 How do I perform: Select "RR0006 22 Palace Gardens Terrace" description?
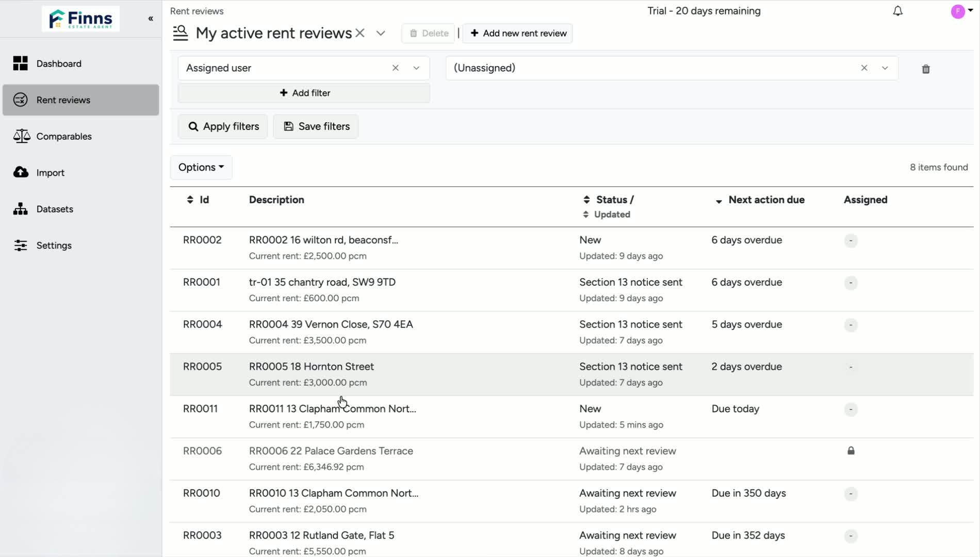coord(331,451)
